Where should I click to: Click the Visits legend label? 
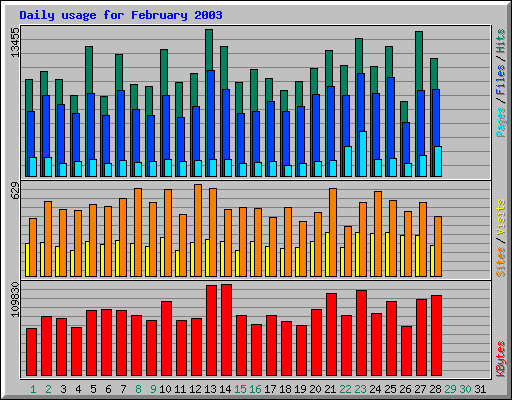coord(501,217)
